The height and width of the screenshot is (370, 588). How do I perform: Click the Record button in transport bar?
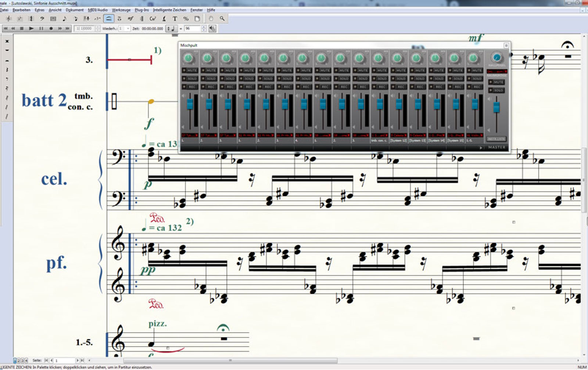[51, 29]
